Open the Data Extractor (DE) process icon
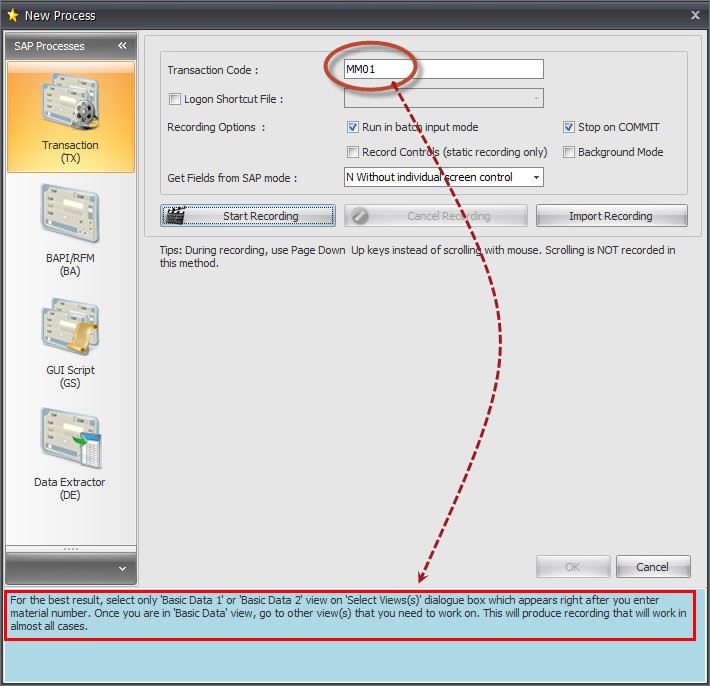The width and height of the screenshot is (710, 686). click(x=70, y=452)
